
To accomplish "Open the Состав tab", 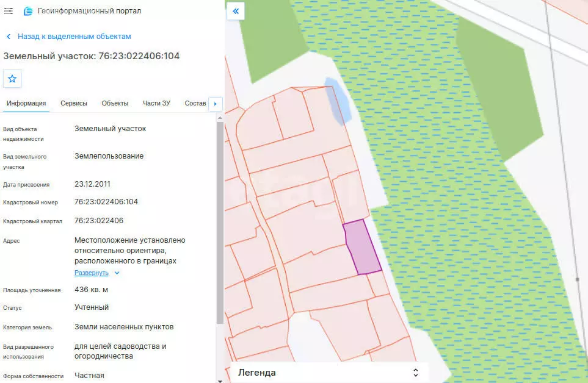I will 195,103.
